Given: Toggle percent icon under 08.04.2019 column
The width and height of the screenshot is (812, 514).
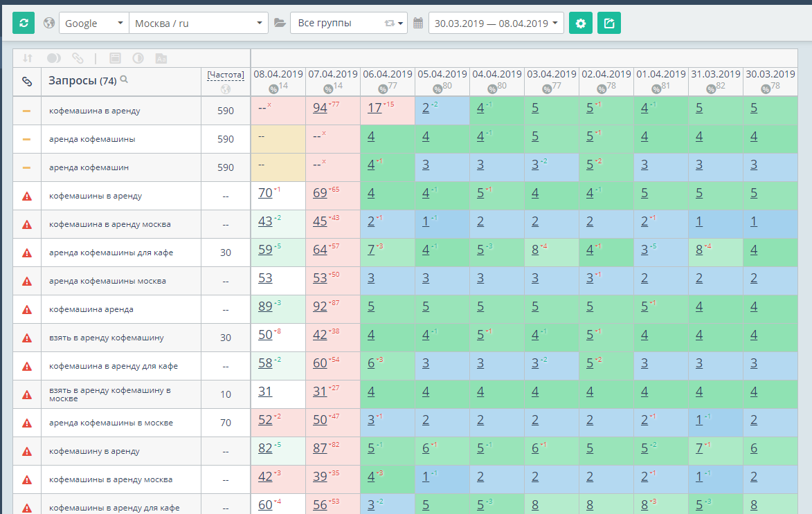Looking at the screenshot, I should coord(273,89).
